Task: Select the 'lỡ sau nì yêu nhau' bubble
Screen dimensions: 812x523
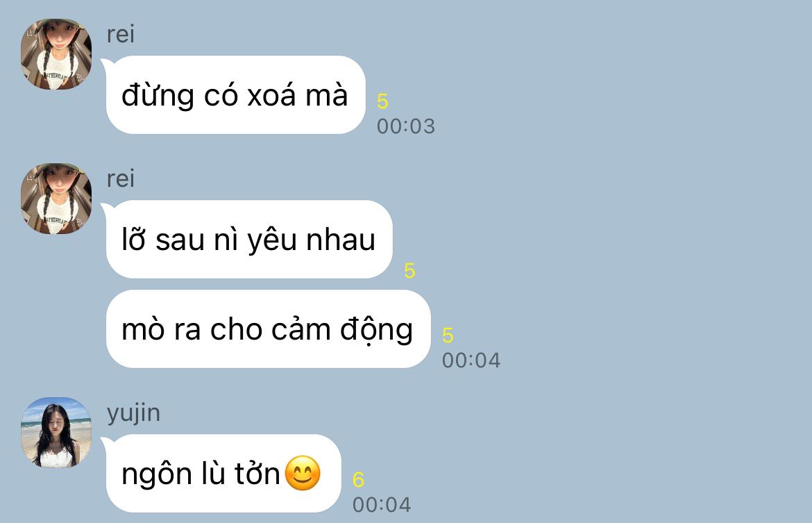Action: [249, 240]
